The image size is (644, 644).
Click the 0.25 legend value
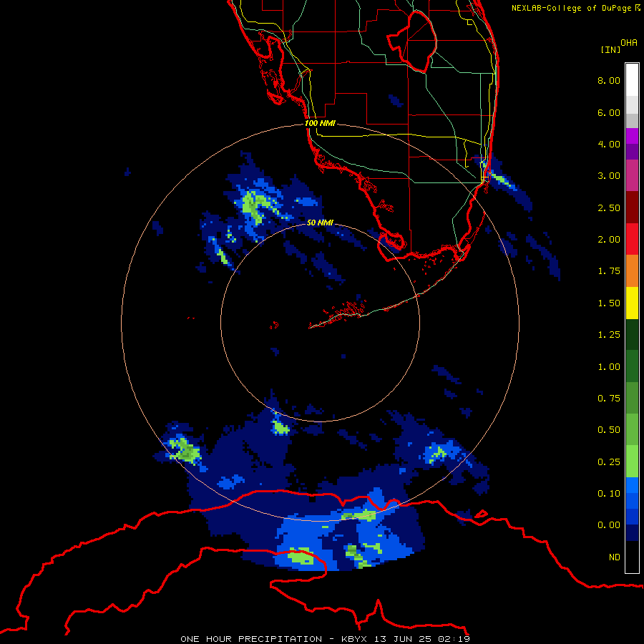[609, 462]
